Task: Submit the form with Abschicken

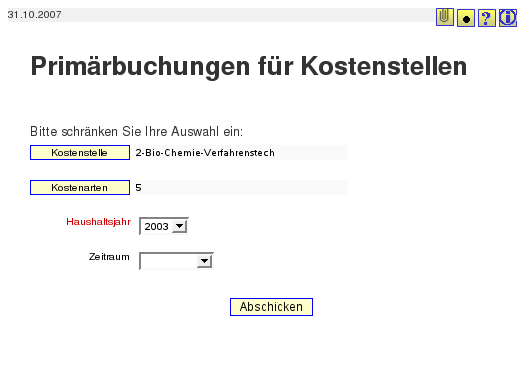Action: pyautogui.click(x=271, y=307)
